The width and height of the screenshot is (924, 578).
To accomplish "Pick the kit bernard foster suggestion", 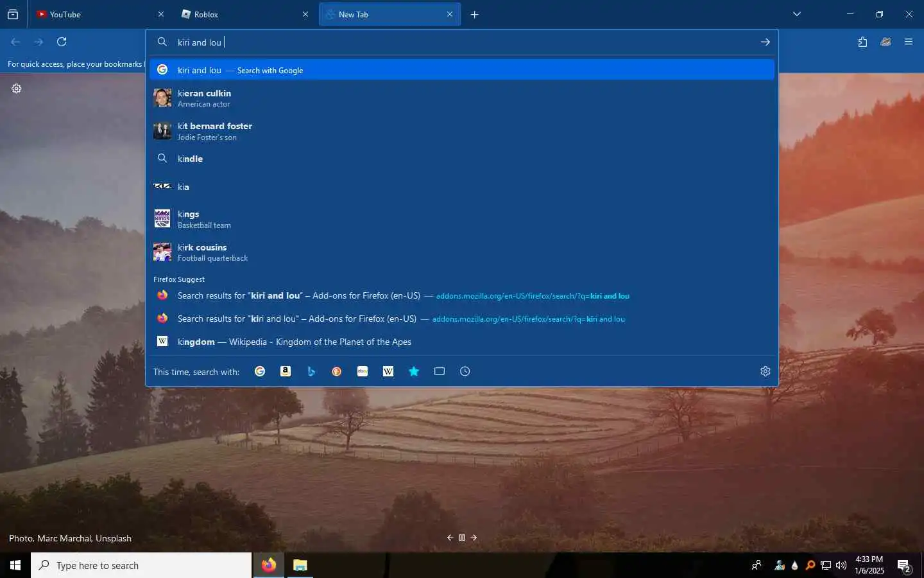I will 462,131.
